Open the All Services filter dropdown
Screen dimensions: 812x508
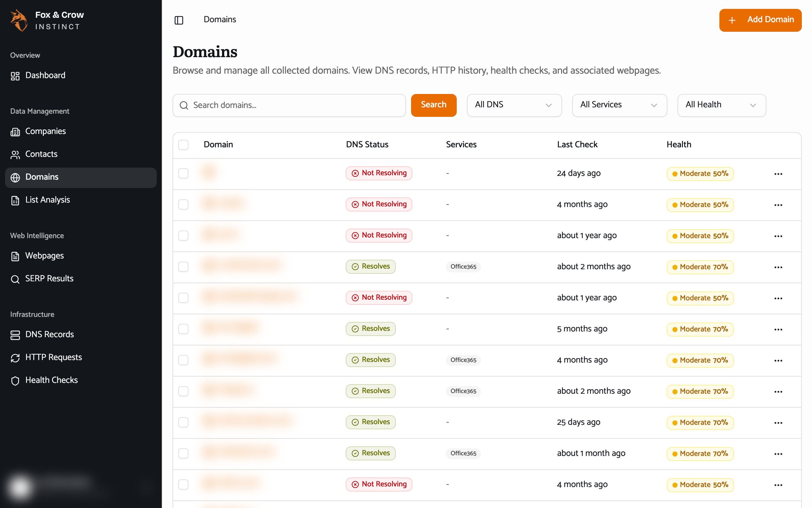(x=619, y=105)
